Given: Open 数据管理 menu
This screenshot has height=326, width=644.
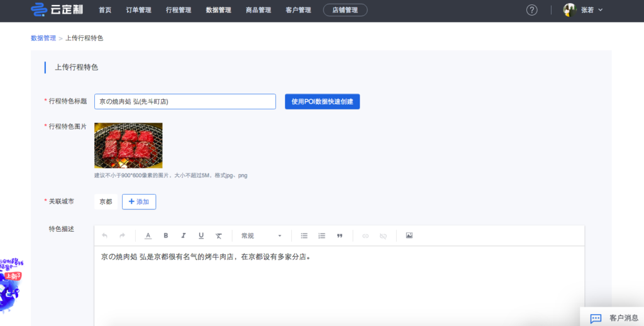Looking at the screenshot, I should pos(218,10).
